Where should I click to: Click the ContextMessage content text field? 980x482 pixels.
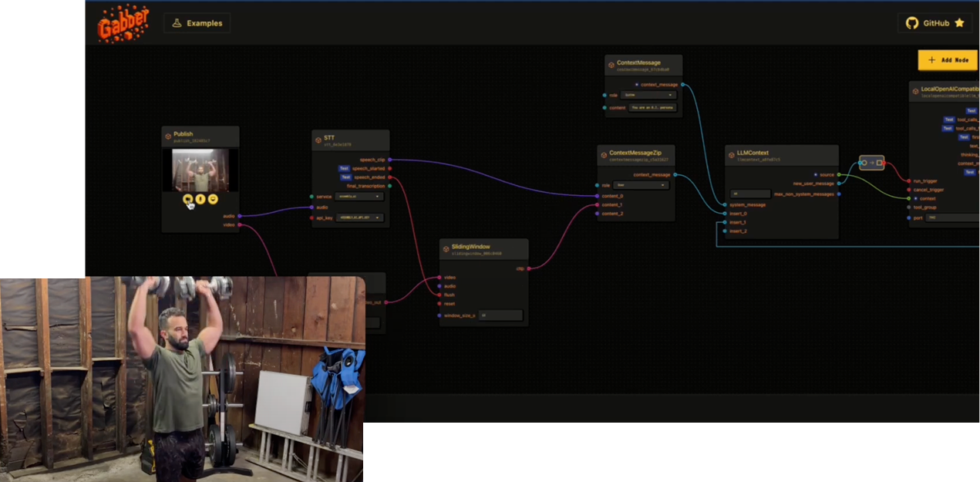[x=652, y=108]
